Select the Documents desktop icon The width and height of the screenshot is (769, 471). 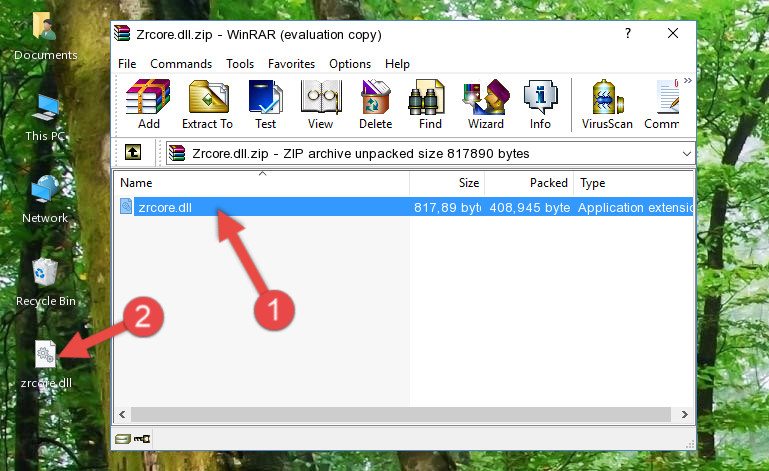[x=45, y=36]
